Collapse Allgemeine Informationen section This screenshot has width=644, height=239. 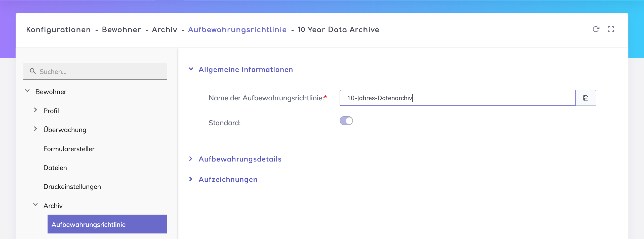point(191,69)
